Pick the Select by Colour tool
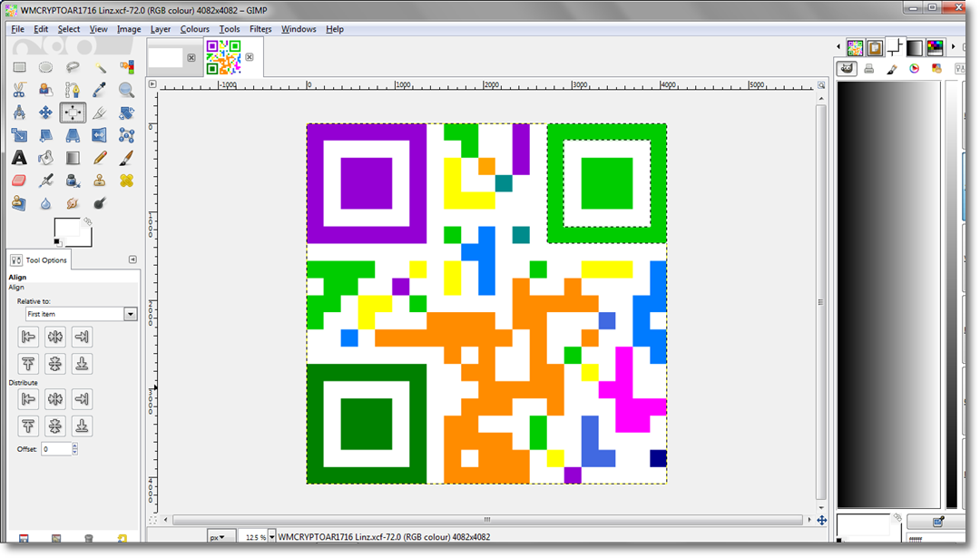Viewport: 980px width, 558px height. pyautogui.click(x=126, y=67)
